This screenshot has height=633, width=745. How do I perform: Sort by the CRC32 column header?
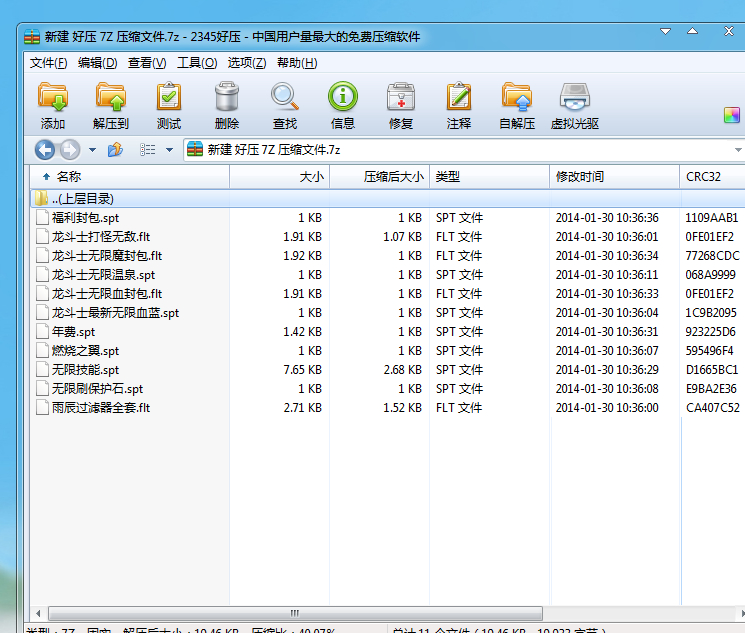[x=712, y=177]
